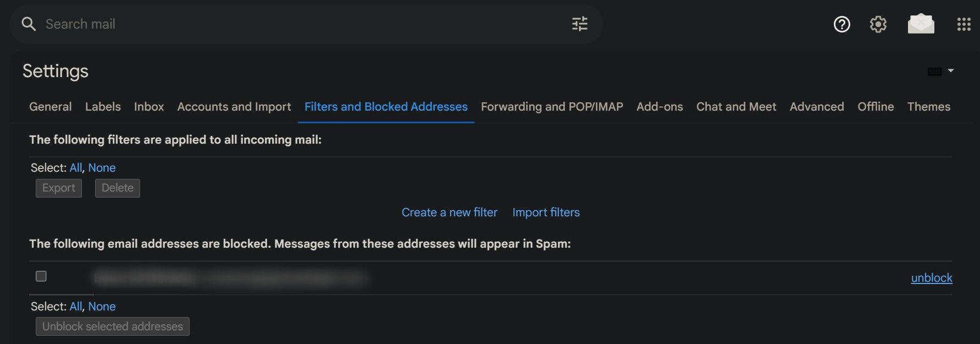Image resolution: width=980 pixels, height=344 pixels.
Task: Click the search magnifier icon
Action: pos(29,24)
